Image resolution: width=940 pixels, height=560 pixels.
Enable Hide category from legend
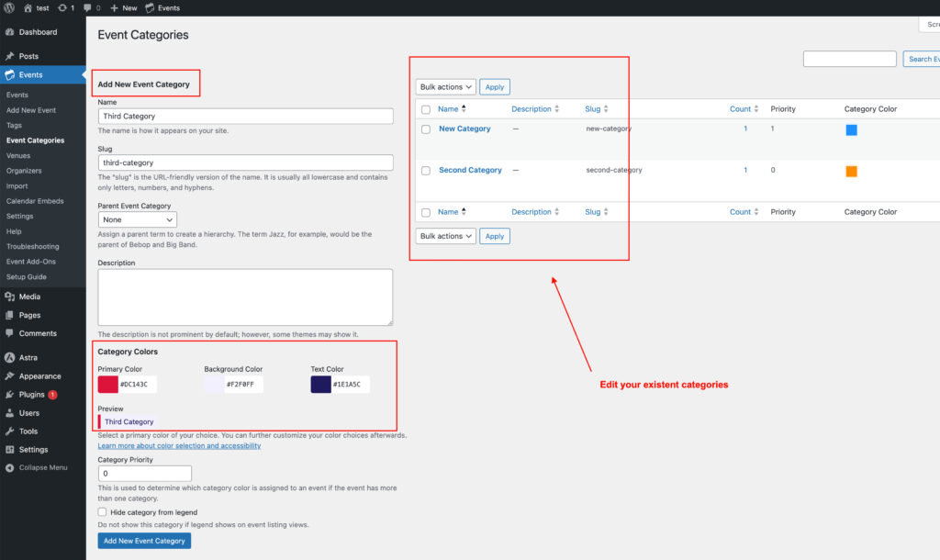coord(102,512)
